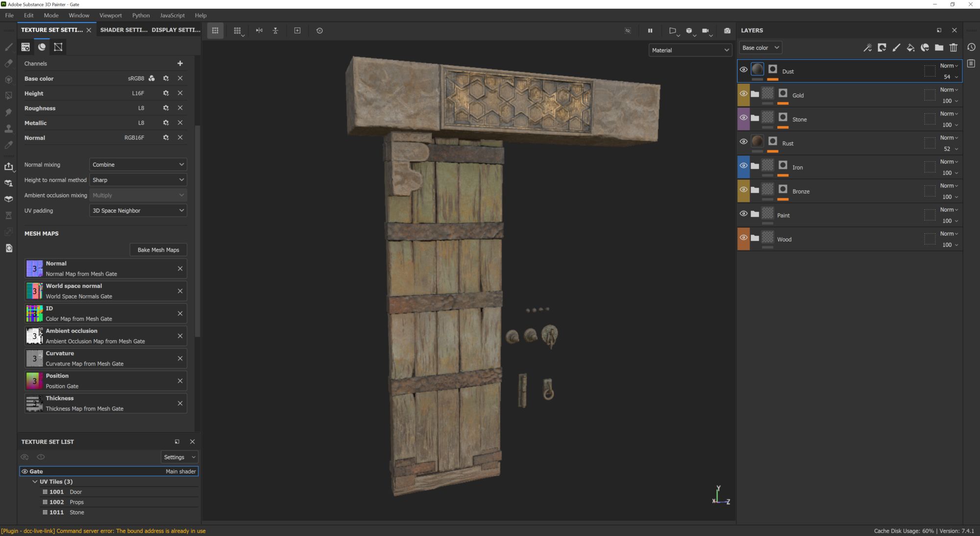980x536 pixels.
Task: Hide the Dust layer
Action: point(743,70)
